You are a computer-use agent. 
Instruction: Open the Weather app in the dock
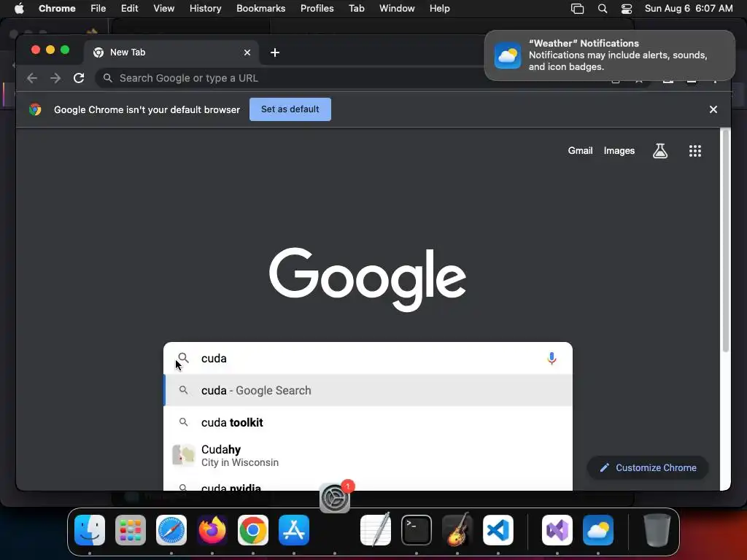(x=598, y=530)
